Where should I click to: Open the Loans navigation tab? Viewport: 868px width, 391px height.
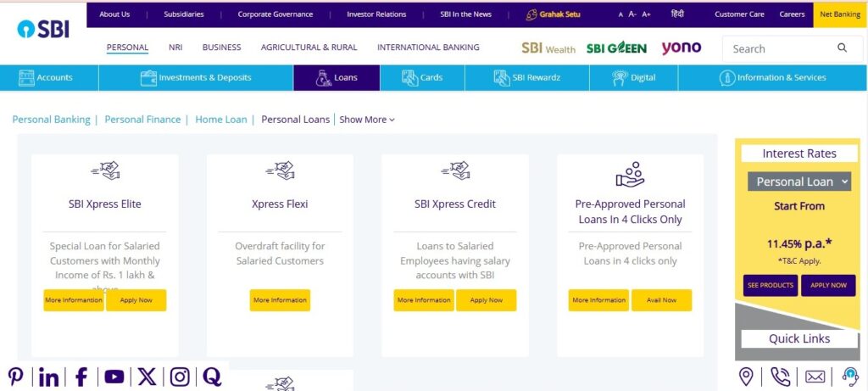pyautogui.click(x=337, y=77)
